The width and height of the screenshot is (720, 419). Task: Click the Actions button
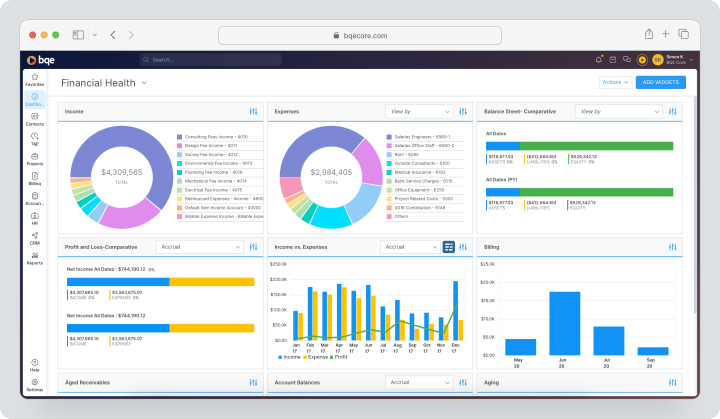click(x=615, y=82)
